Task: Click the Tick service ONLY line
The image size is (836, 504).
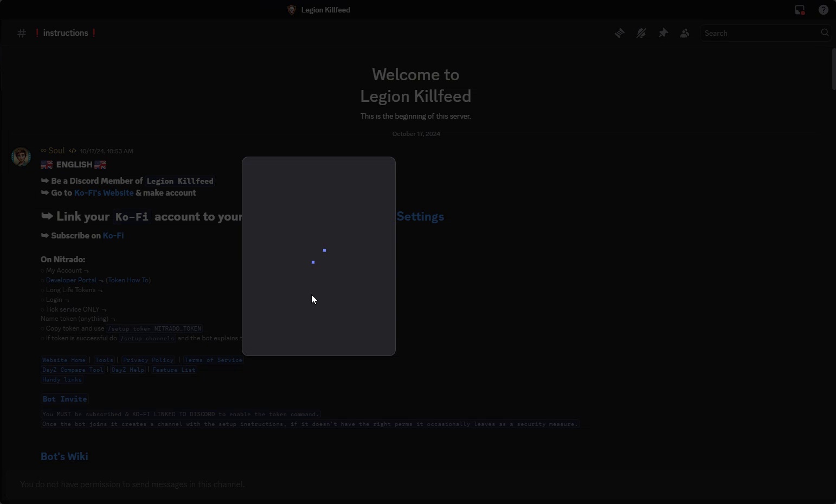Action: coord(74,310)
